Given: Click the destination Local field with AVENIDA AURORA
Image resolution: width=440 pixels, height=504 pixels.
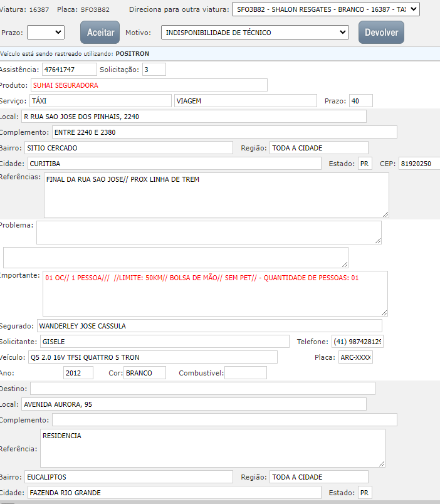Looking at the screenshot, I should [194, 404].
